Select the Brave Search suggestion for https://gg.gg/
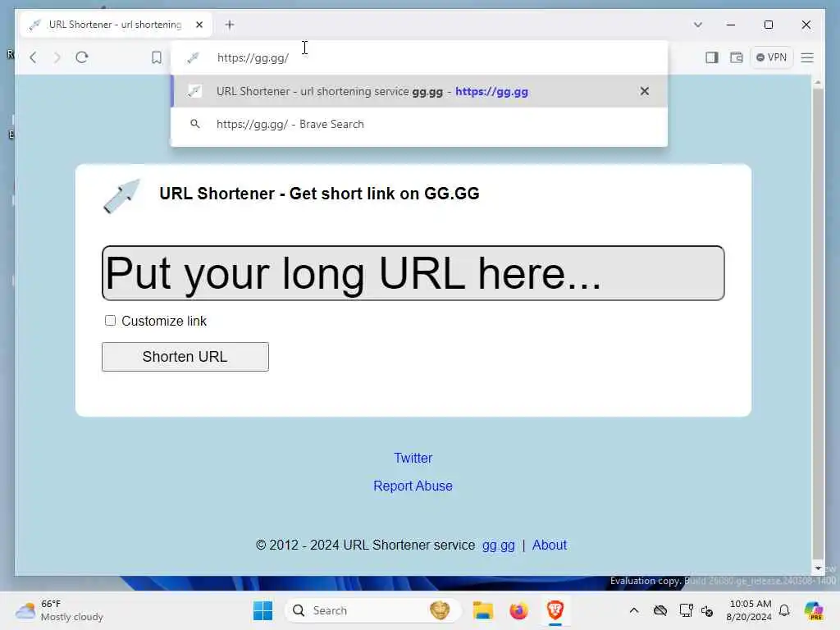This screenshot has height=630, width=840. click(x=419, y=124)
